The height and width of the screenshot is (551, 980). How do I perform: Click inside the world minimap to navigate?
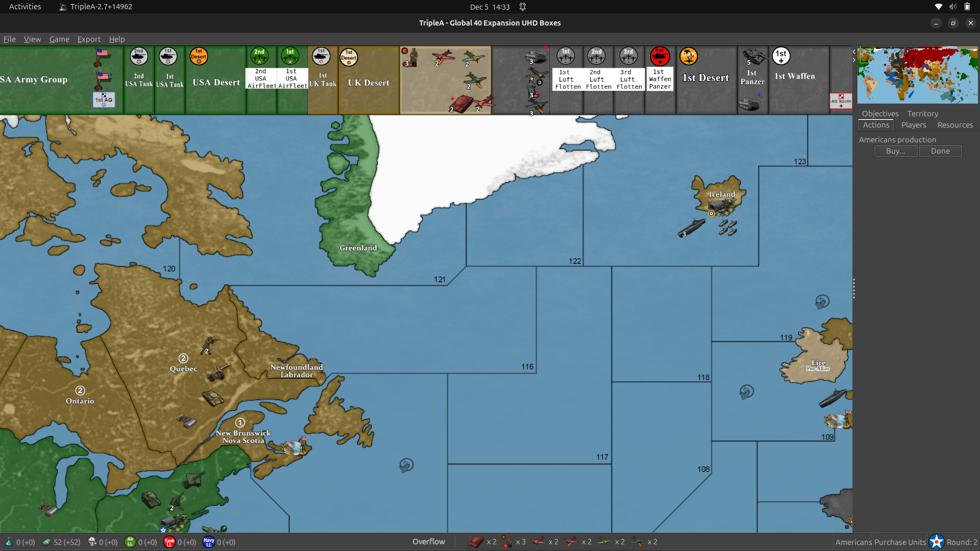coord(916,75)
